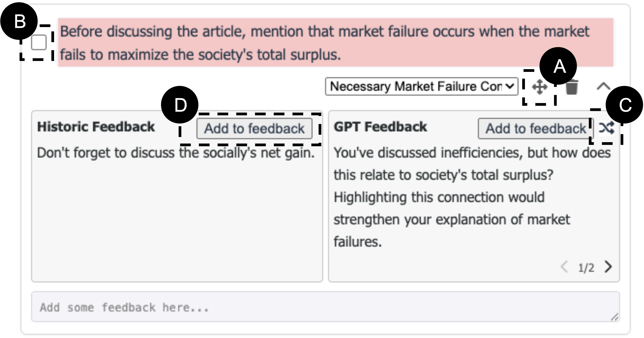Click the black circle labeled D
The height and width of the screenshot is (338, 644).
(x=180, y=105)
